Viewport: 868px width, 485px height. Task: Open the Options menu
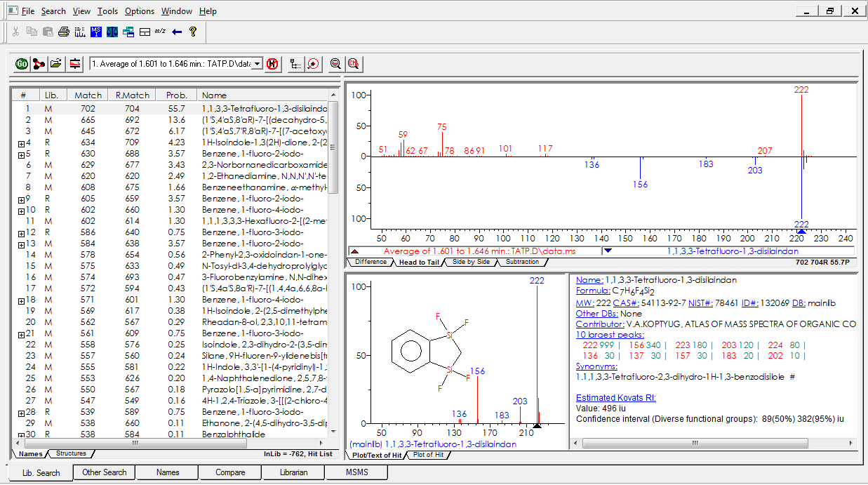click(139, 11)
